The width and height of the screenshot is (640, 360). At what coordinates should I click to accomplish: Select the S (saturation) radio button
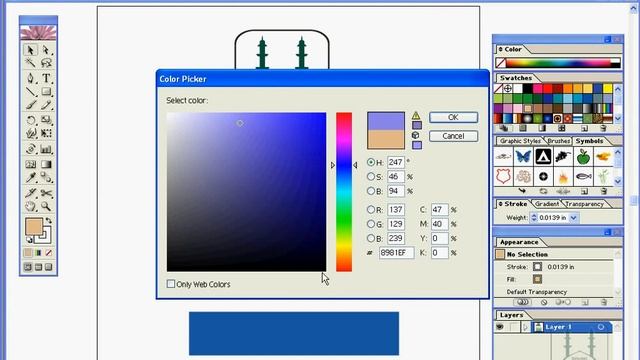click(x=371, y=176)
